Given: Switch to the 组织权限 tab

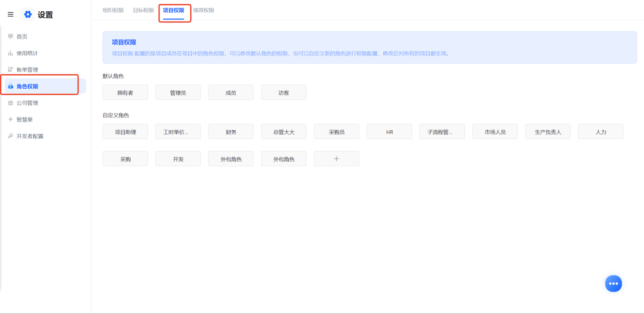Looking at the screenshot, I should [x=113, y=10].
